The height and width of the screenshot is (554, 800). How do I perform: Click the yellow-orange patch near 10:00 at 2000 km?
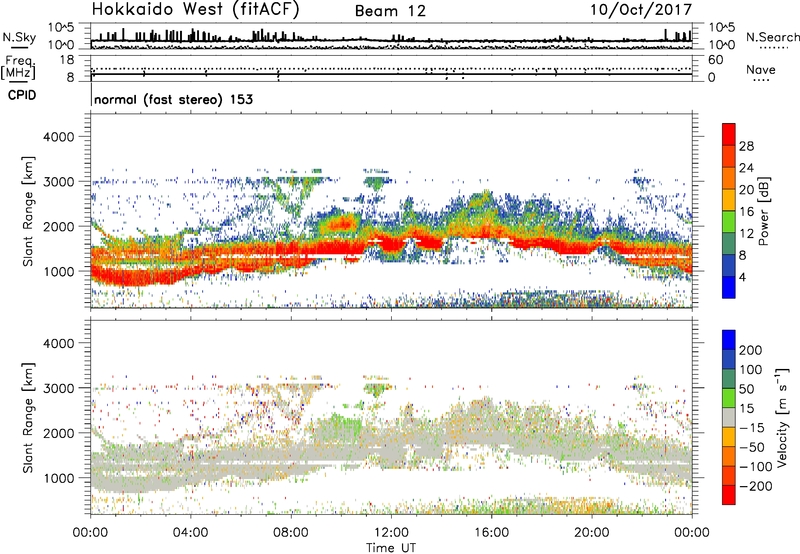point(341,223)
